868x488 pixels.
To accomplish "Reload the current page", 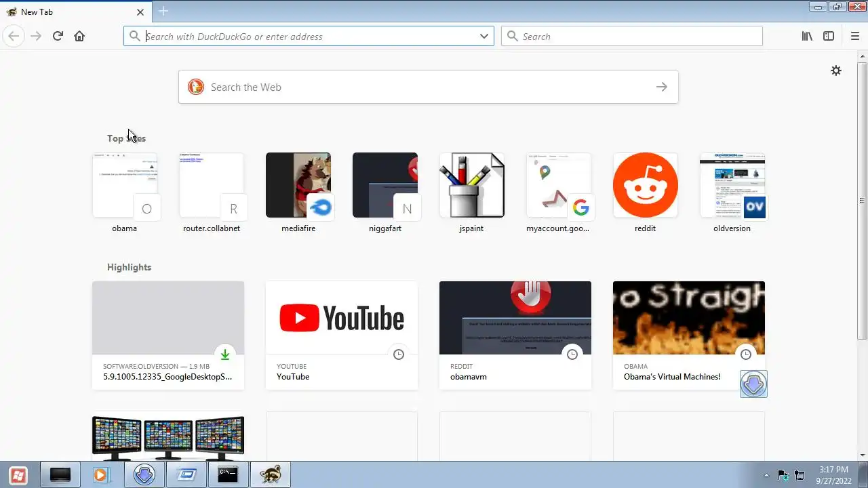I will 58,36.
